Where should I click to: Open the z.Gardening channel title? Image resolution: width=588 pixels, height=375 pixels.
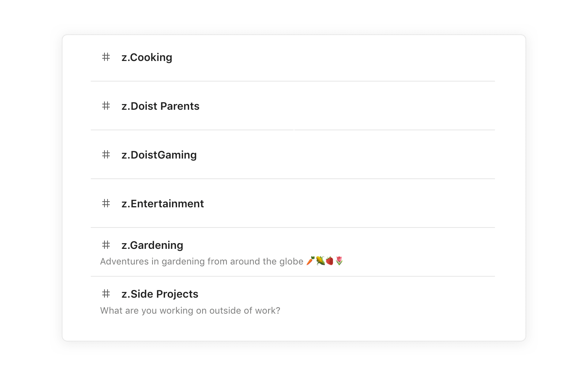(x=153, y=245)
